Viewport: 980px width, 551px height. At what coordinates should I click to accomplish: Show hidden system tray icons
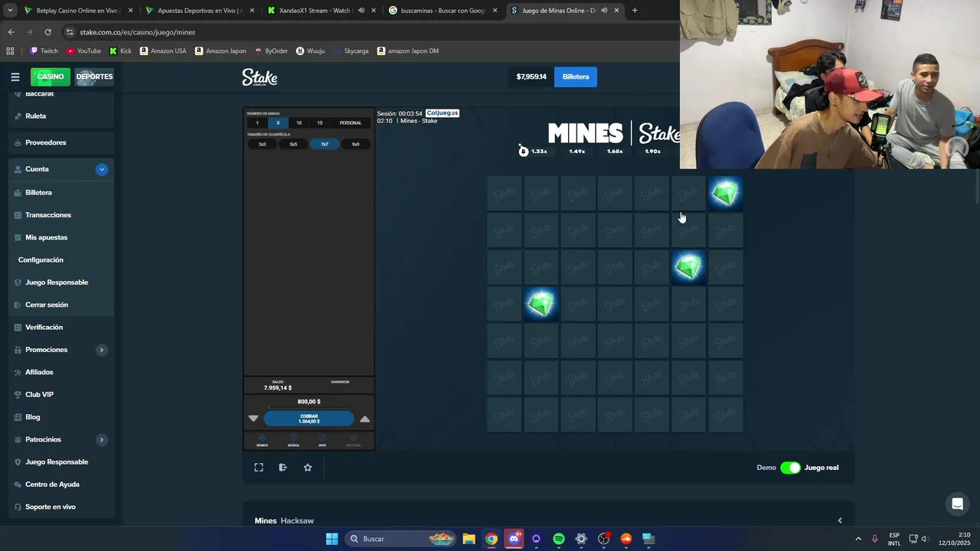(857, 539)
